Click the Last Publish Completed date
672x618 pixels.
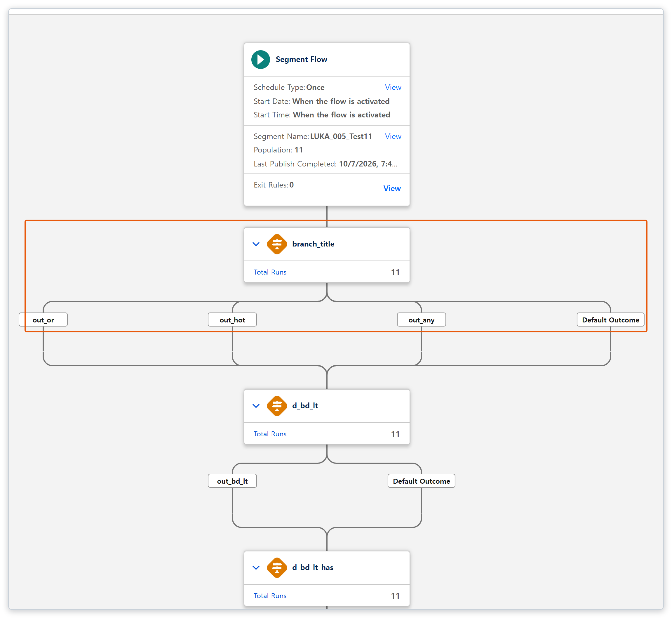[368, 164]
